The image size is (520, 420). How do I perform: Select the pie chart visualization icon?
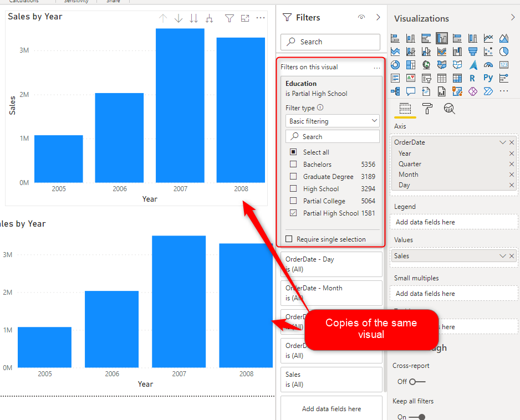[x=503, y=52]
